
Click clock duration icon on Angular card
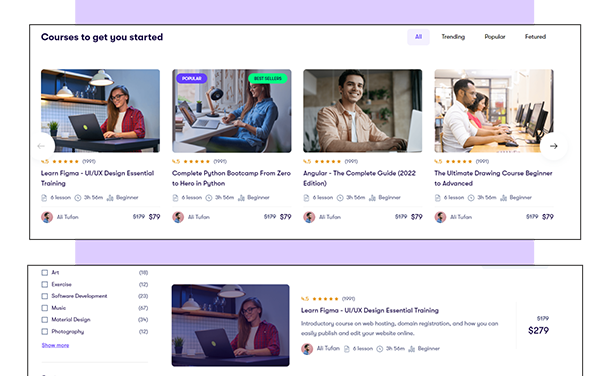point(340,198)
